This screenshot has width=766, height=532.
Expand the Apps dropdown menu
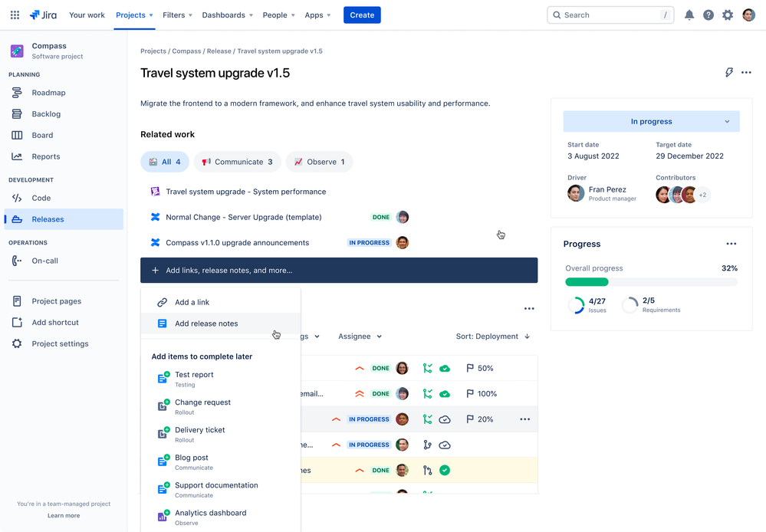pyautogui.click(x=317, y=15)
